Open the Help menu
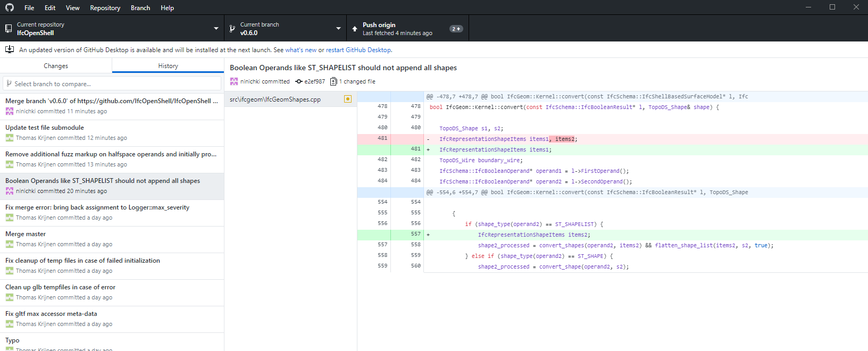 pyautogui.click(x=168, y=7)
